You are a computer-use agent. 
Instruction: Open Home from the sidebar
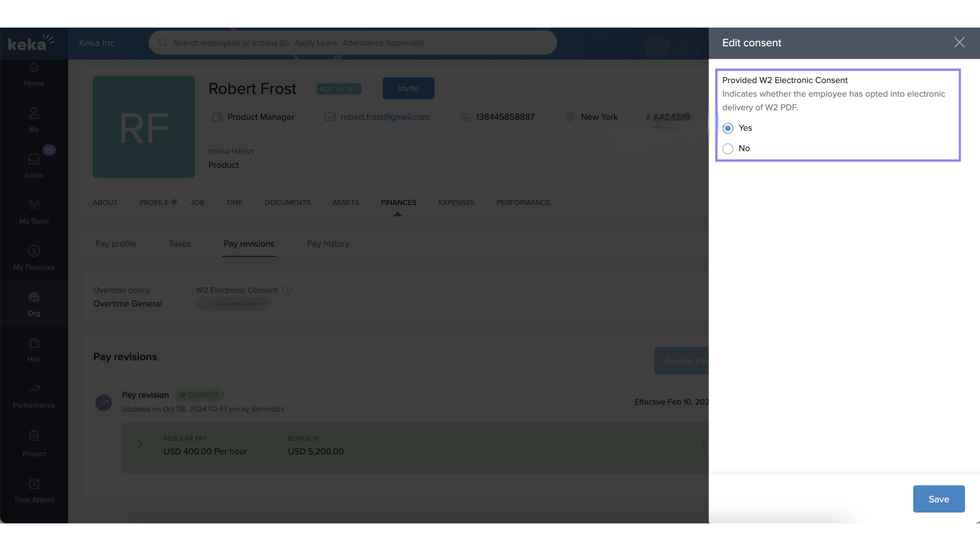point(34,75)
